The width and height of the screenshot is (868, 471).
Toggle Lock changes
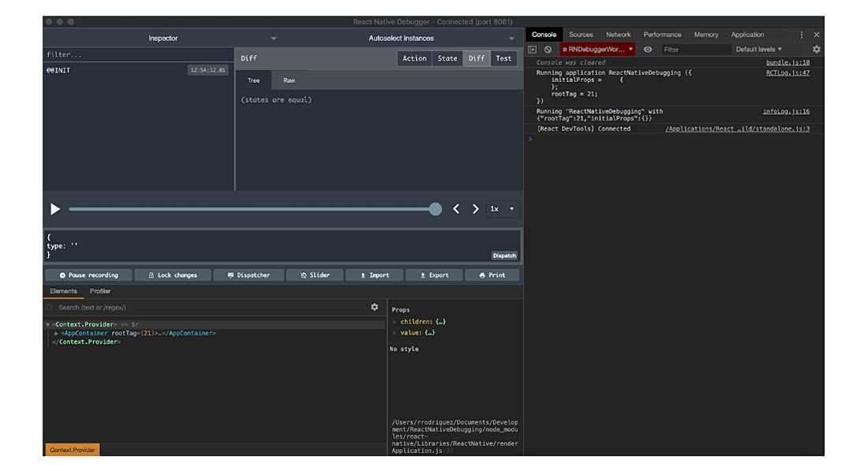[x=173, y=275]
